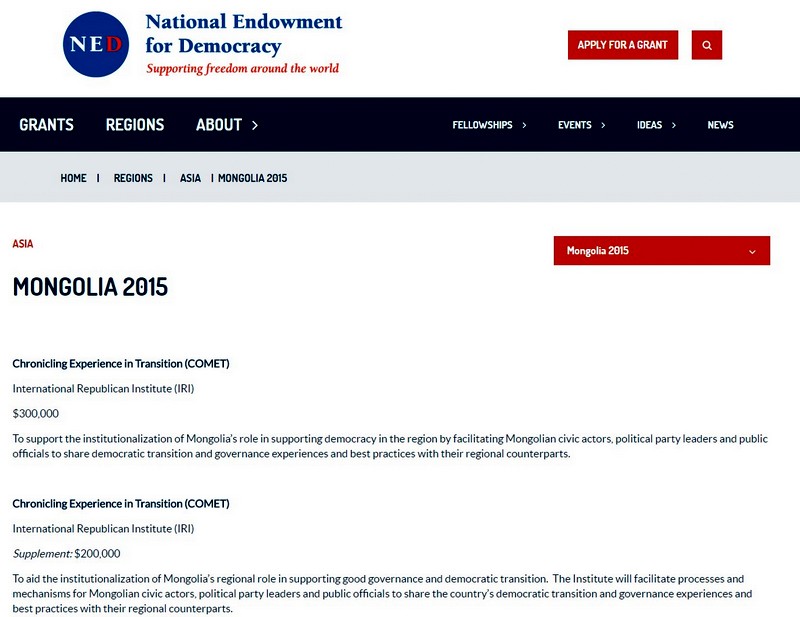Click the NED circular logo

coord(96,44)
